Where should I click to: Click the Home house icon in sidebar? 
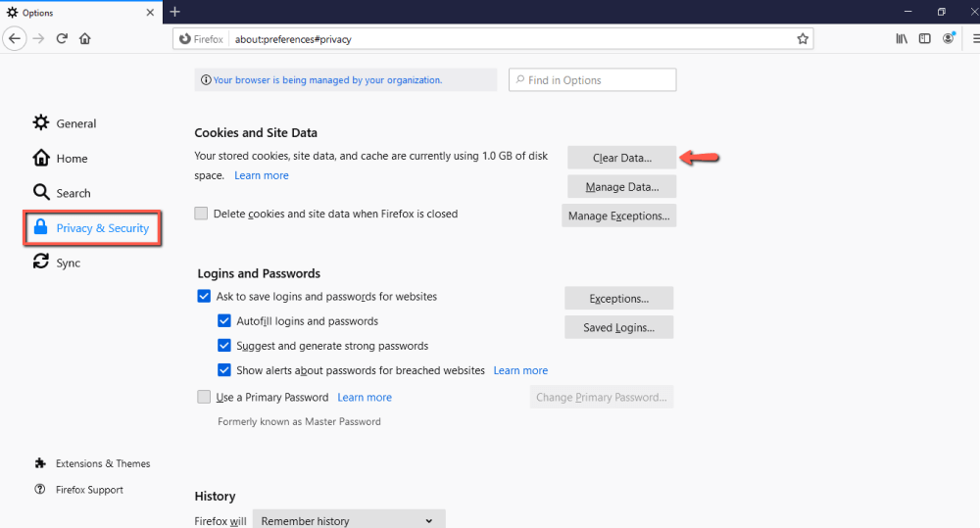coord(40,158)
